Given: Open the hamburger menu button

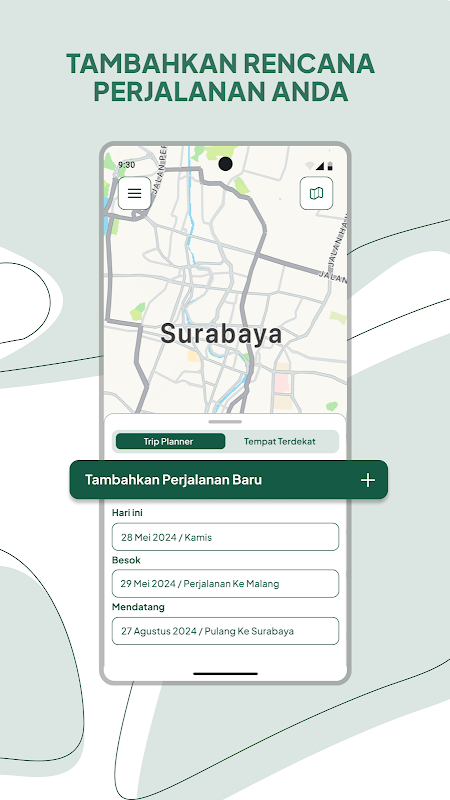Looking at the screenshot, I should point(135,193).
